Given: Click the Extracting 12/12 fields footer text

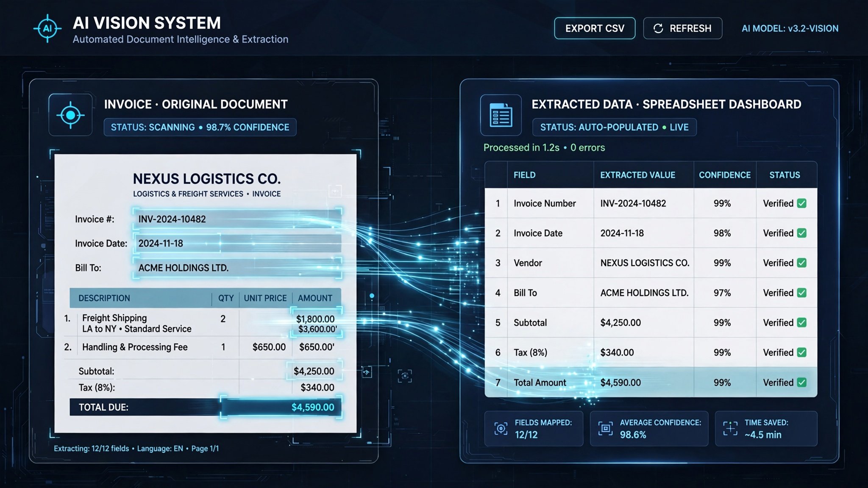Looking at the screenshot, I should click(x=91, y=448).
